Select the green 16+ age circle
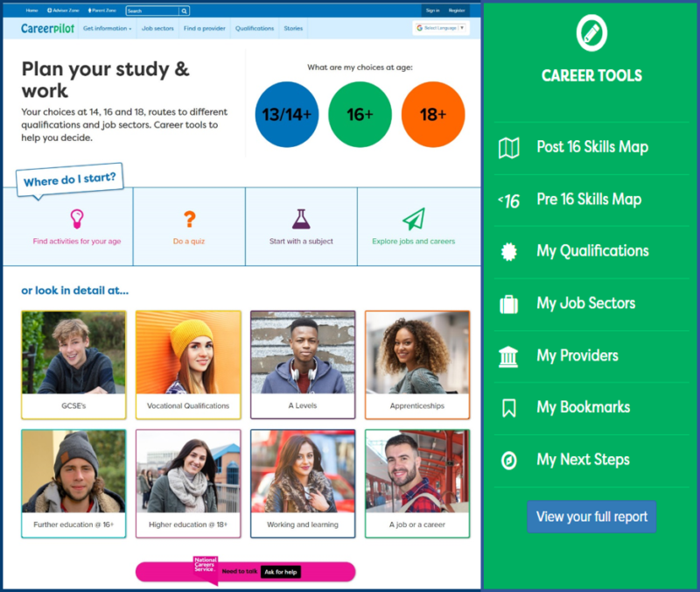 click(360, 115)
